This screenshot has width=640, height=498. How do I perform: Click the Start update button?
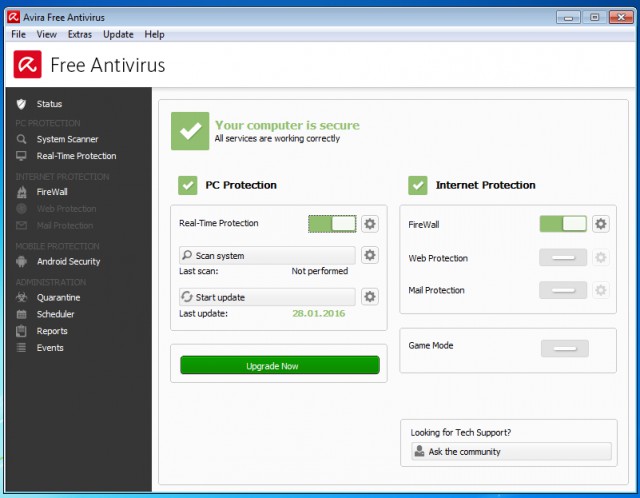267,297
